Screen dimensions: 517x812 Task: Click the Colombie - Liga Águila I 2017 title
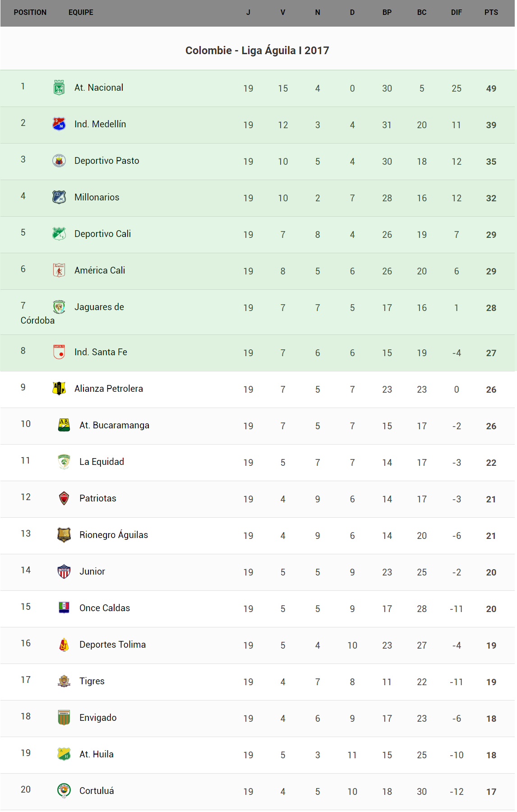257,51
